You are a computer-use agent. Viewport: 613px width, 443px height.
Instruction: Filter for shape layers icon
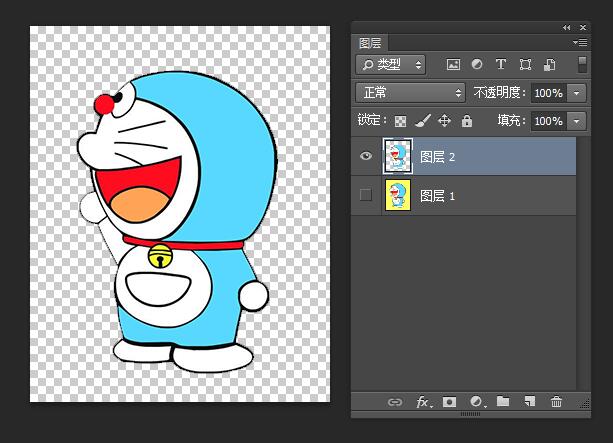tap(525, 65)
